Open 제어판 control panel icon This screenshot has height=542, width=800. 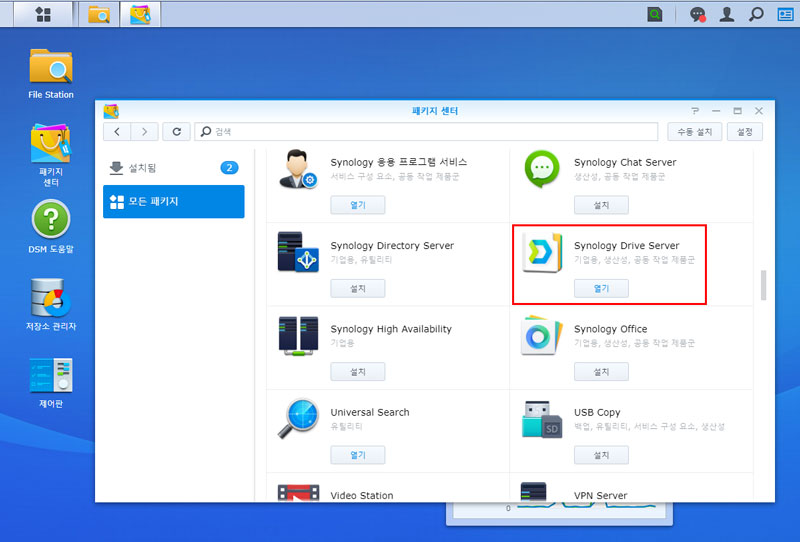click(50, 376)
